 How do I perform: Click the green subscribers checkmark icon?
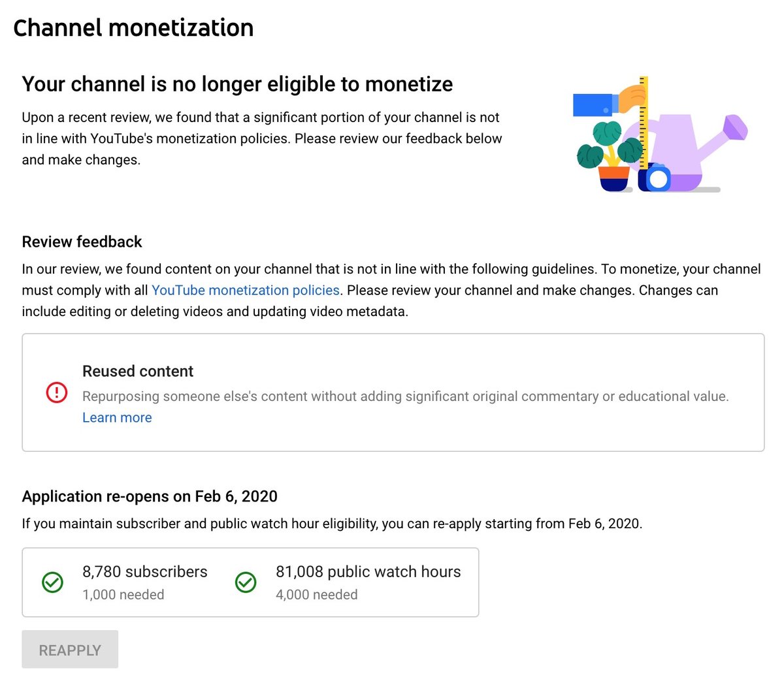[52, 582]
